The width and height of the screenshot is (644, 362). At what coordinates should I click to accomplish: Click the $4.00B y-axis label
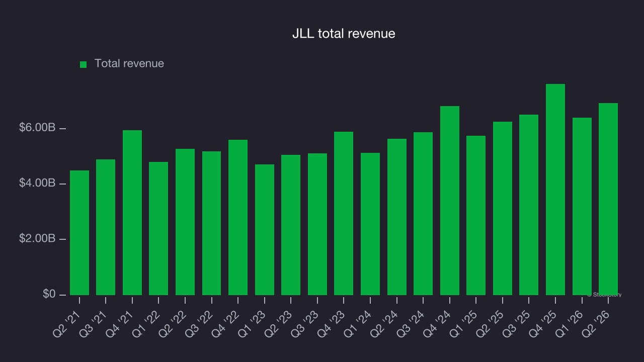(x=37, y=184)
